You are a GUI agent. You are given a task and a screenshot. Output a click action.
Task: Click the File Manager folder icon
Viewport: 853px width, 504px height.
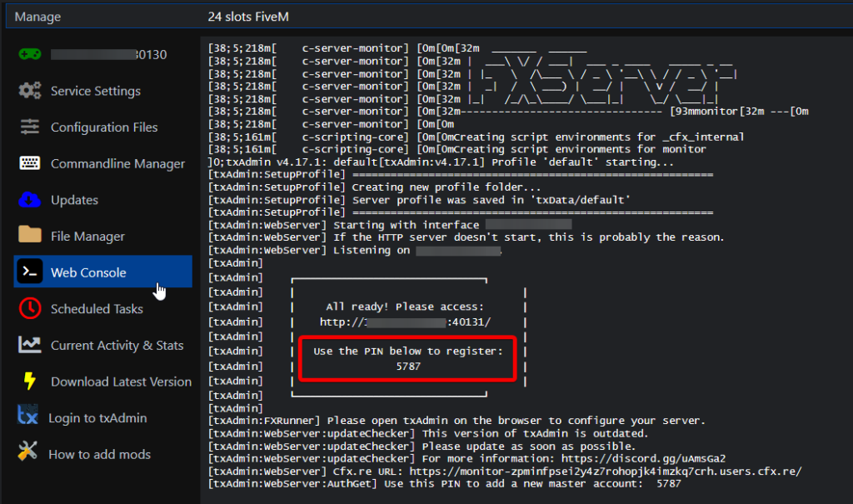29,235
